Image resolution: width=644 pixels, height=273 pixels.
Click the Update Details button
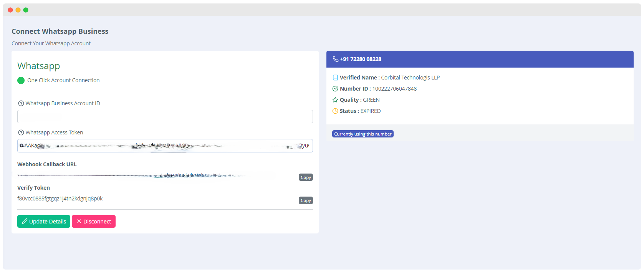pos(44,221)
